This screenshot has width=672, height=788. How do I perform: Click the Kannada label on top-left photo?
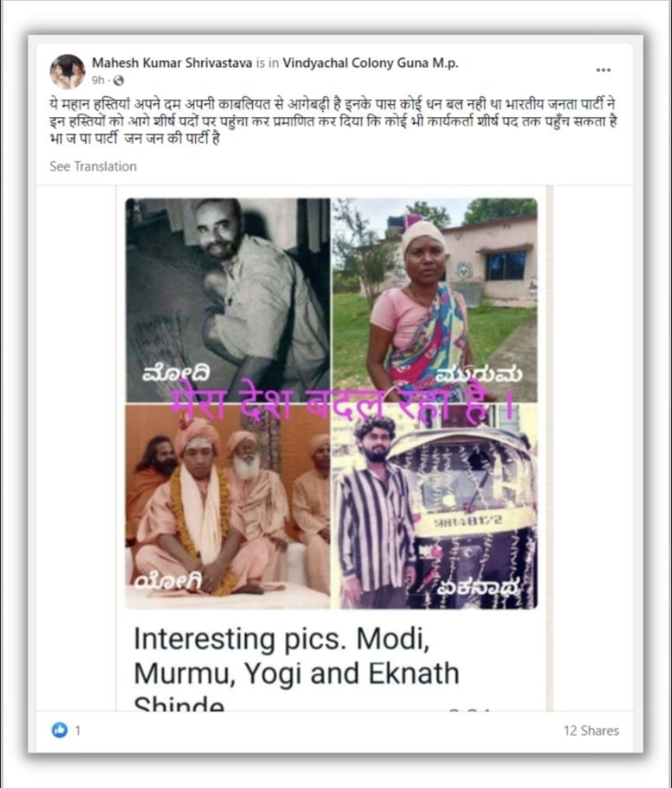(175, 373)
